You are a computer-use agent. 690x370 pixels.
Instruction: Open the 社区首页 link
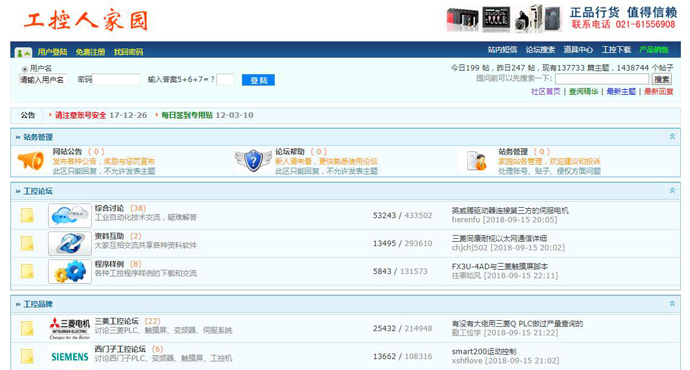click(546, 92)
